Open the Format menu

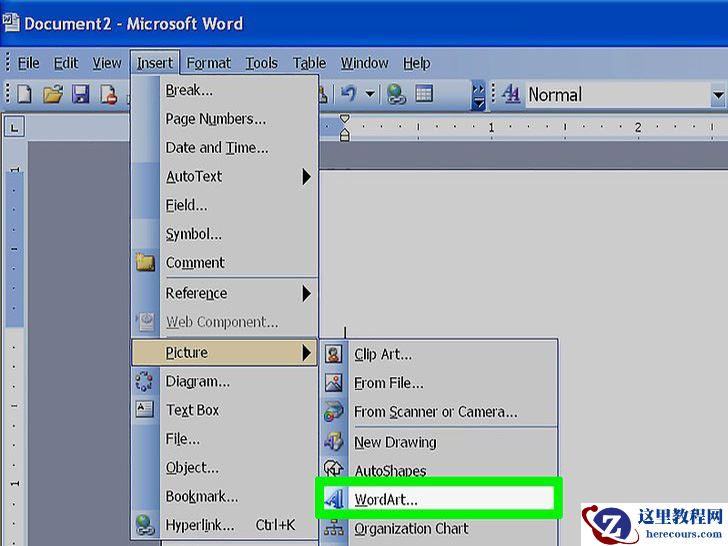[208, 63]
